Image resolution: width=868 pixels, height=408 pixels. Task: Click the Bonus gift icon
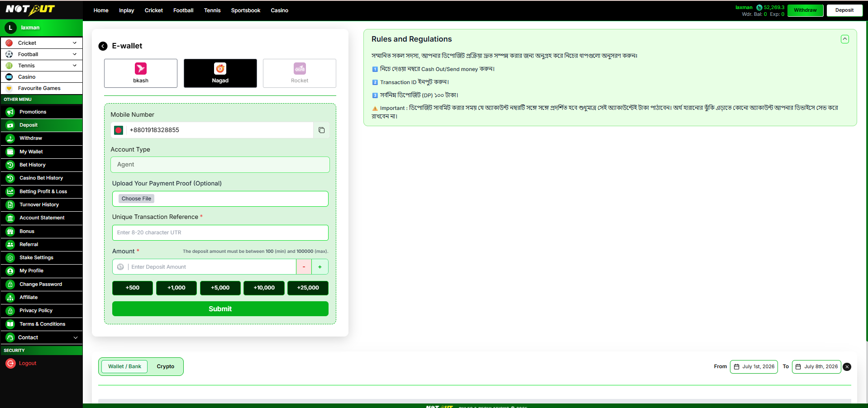click(10, 232)
